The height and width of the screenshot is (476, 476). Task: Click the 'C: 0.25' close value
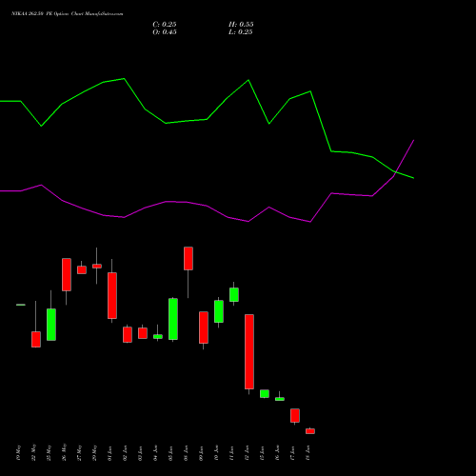[165, 25]
